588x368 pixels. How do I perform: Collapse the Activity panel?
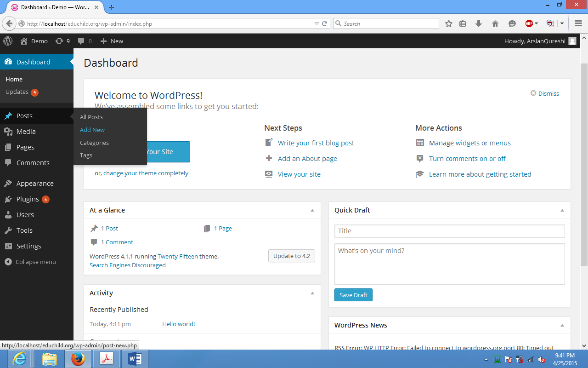(312, 293)
